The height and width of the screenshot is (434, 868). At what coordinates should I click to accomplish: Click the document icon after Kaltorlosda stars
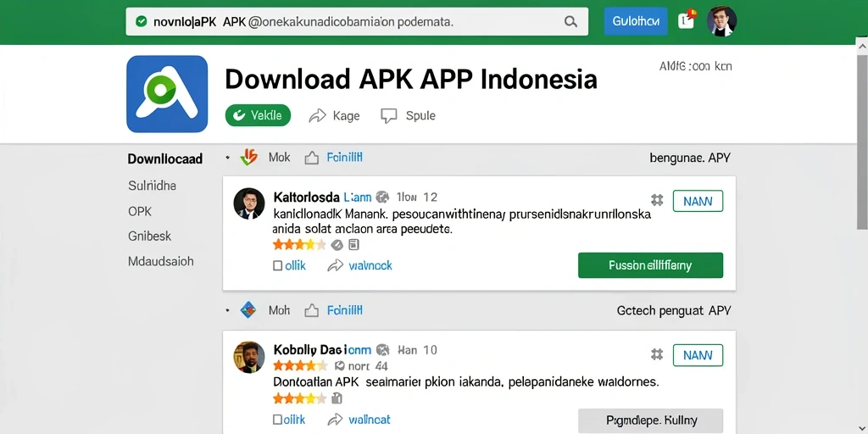(353, 245)
